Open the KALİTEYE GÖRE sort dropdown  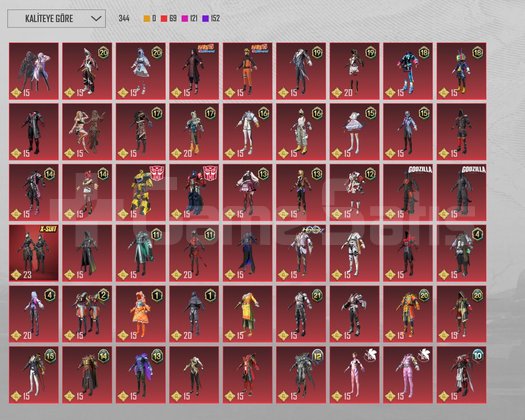tap(56, 18)
